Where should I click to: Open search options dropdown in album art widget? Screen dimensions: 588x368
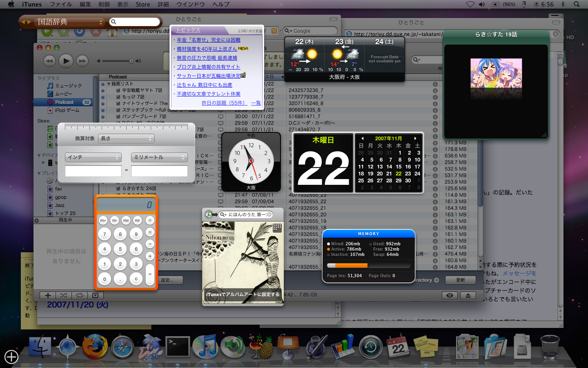(x=223, y=214)
